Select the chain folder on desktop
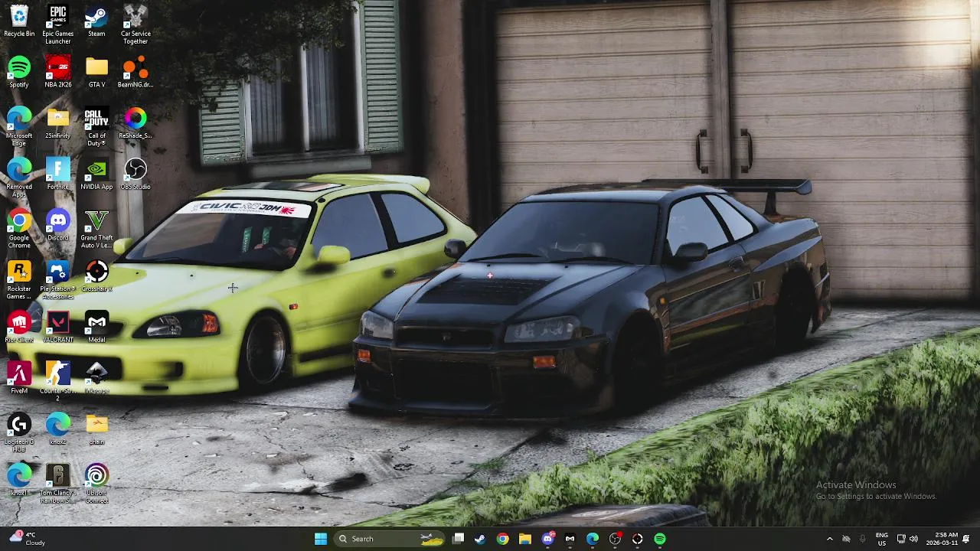 tap(96, 430)
